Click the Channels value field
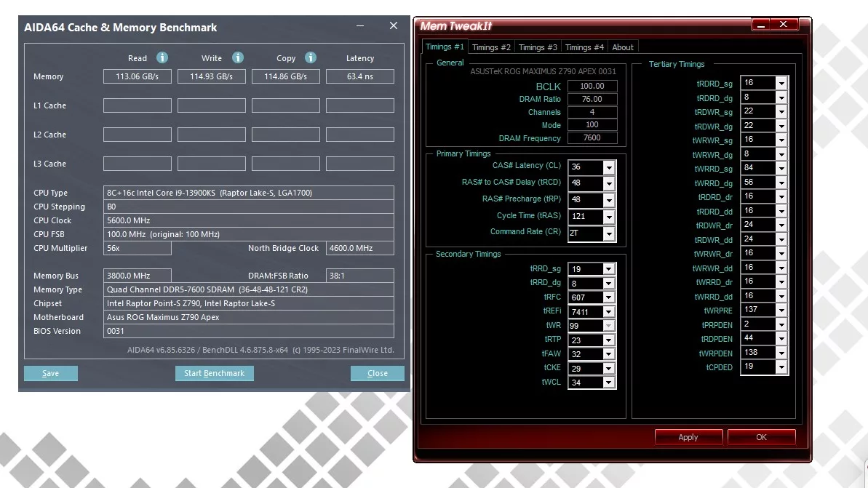This screenshot has width=868, height=488. pos(592,112)
